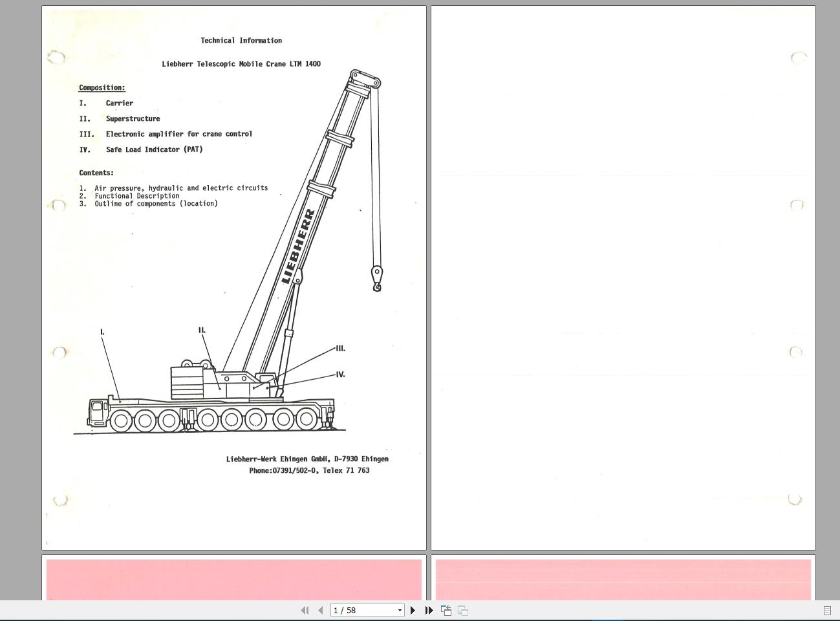Jump to the first page using double-arrow icon
Screen dimensions: 840x621
pyautogui.click(x=305, y=610)
